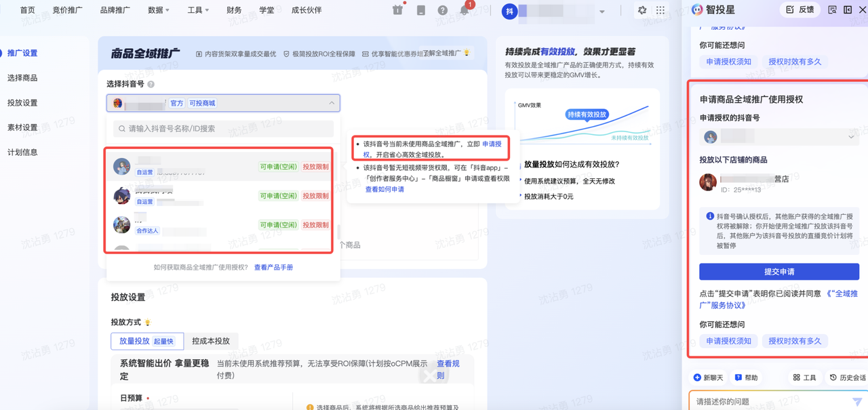Viewport: 868px width, 410px height.
Task: Choose the 放量投放 delivery mode
Action: coord(146,341)
